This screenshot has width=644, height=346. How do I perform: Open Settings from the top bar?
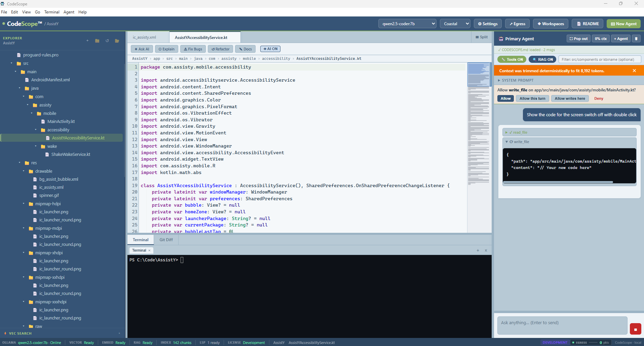(488, 24)
